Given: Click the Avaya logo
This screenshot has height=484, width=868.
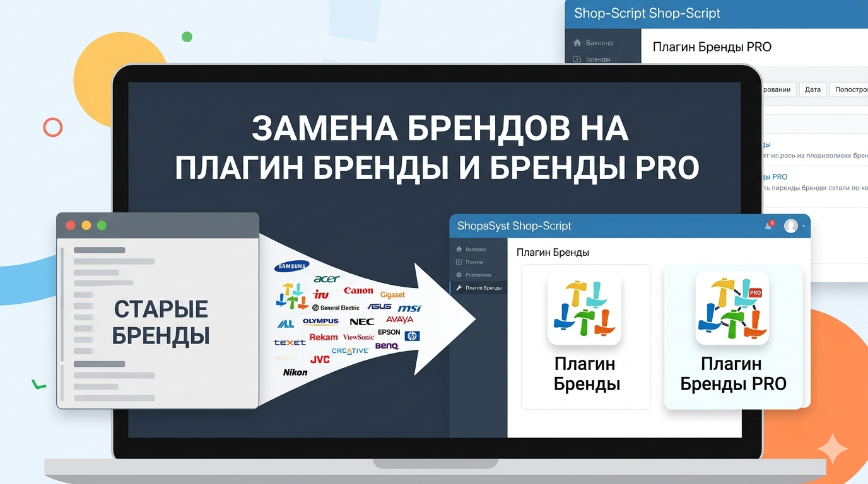Looking at the screenshot, I should click(x=399, y=320).
